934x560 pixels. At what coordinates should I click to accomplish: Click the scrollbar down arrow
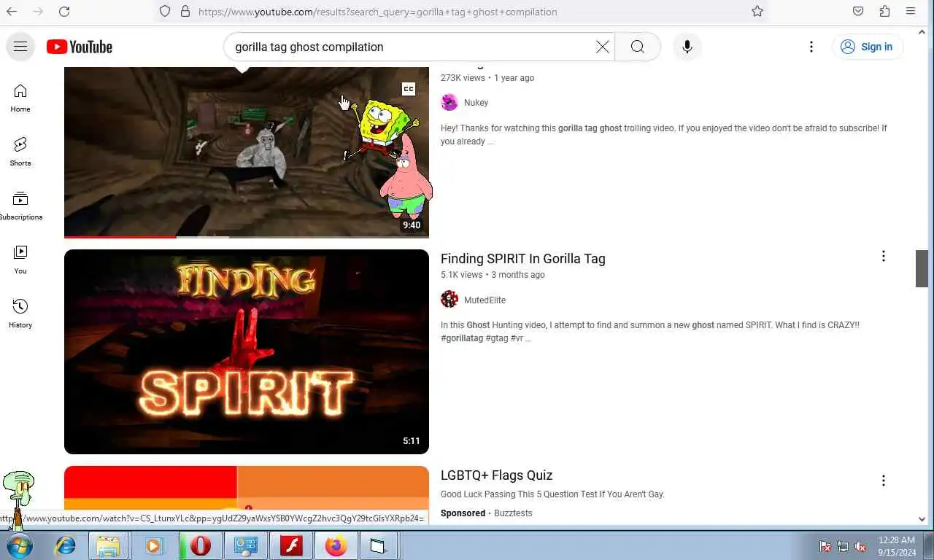pos(922,519)
